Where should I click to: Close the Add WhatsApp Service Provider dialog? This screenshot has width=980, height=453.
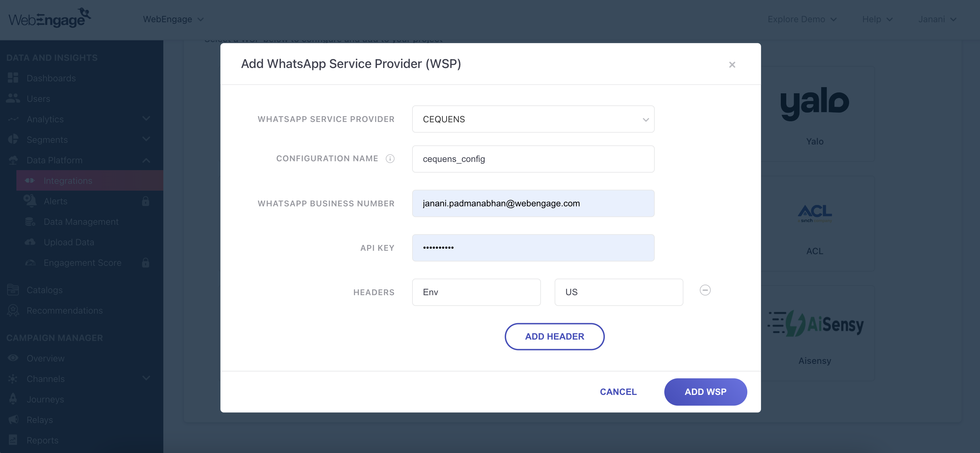click(x=732, y=65)
